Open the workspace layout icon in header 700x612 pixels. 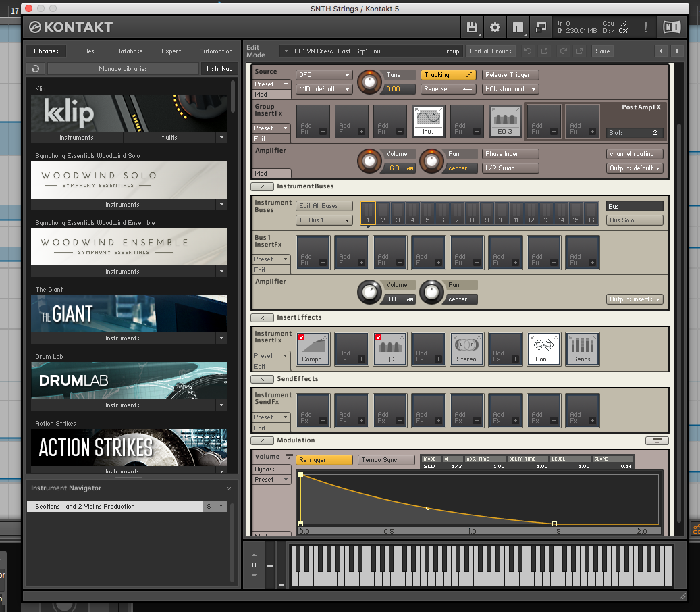tap(518, 28)
